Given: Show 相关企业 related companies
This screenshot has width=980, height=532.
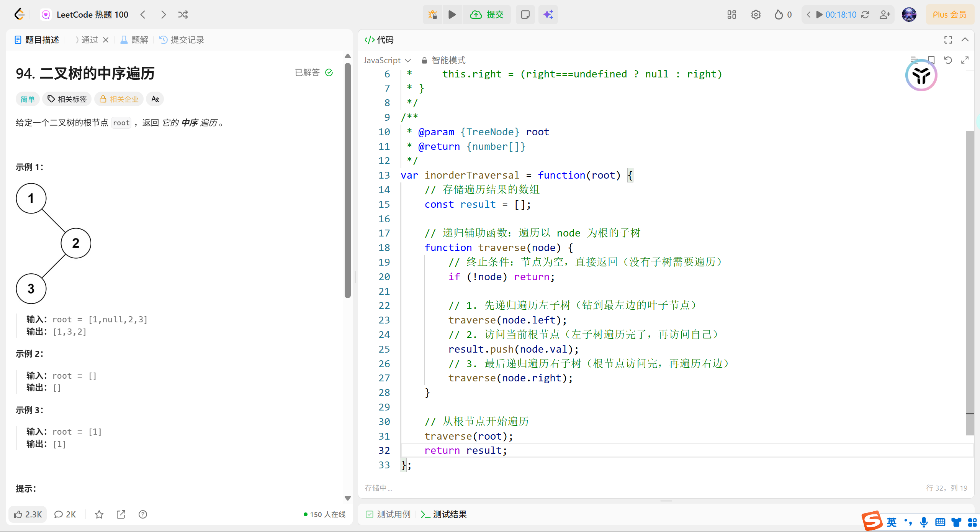Looking at the screenshot, I should tap(119, 99).
